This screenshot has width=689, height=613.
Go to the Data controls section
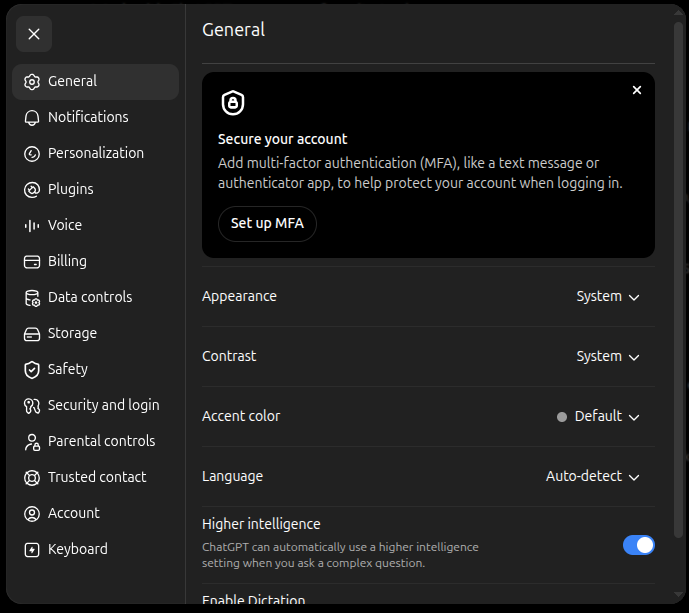click(95, 297)
